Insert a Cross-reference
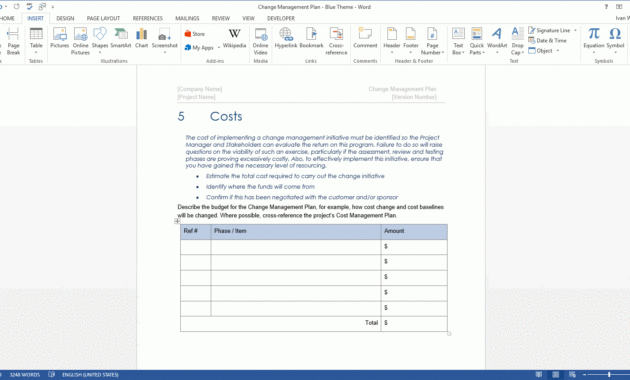The width and height of the screenshot is (630, 380). pos(336,41)
